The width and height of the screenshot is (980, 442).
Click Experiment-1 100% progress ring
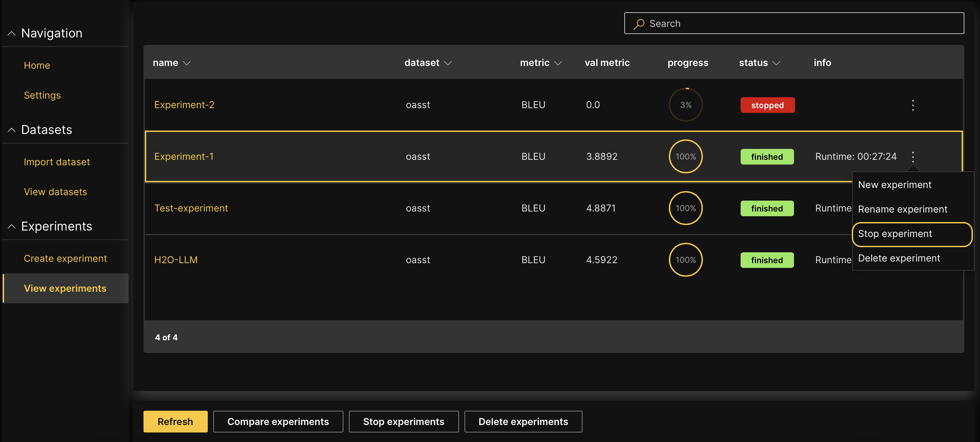(x=685, y=157)
